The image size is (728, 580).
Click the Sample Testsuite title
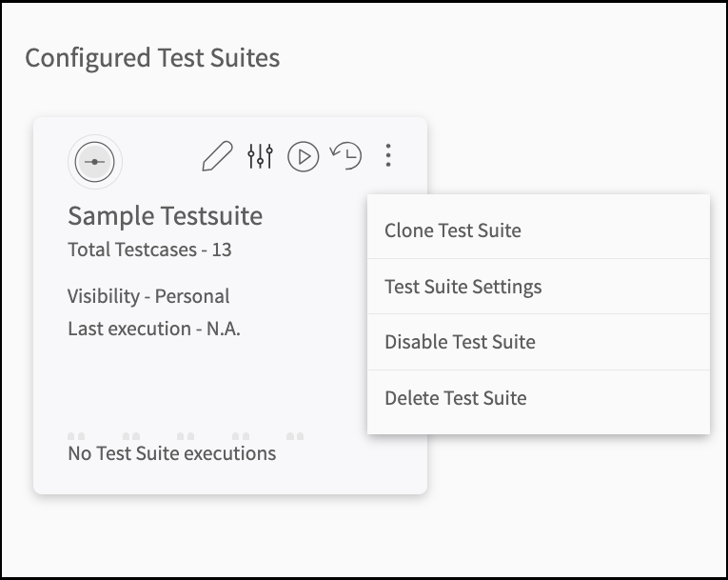pyautogui.click(x=166, y=216)
